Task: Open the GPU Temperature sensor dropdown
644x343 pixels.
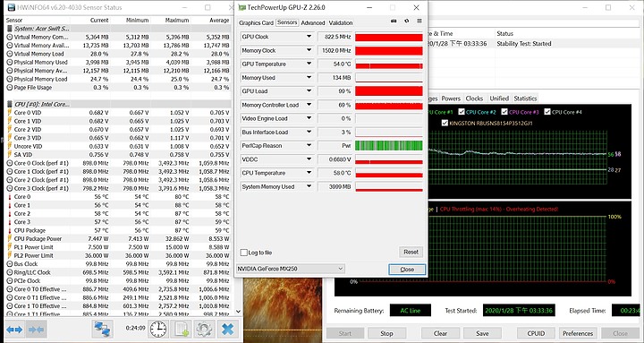Action: [309, 64]
